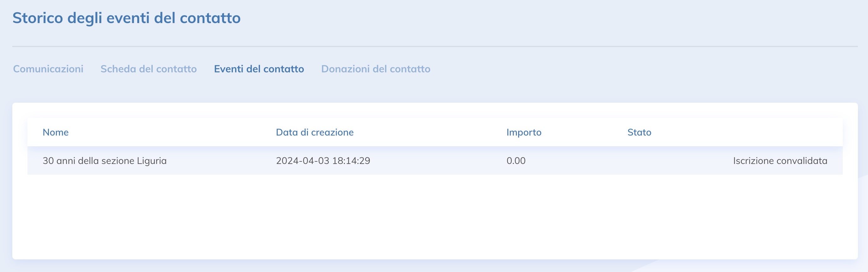868x272 pixels.
Task: Sort by the Stato column header
Action: (x=639, y=132)
